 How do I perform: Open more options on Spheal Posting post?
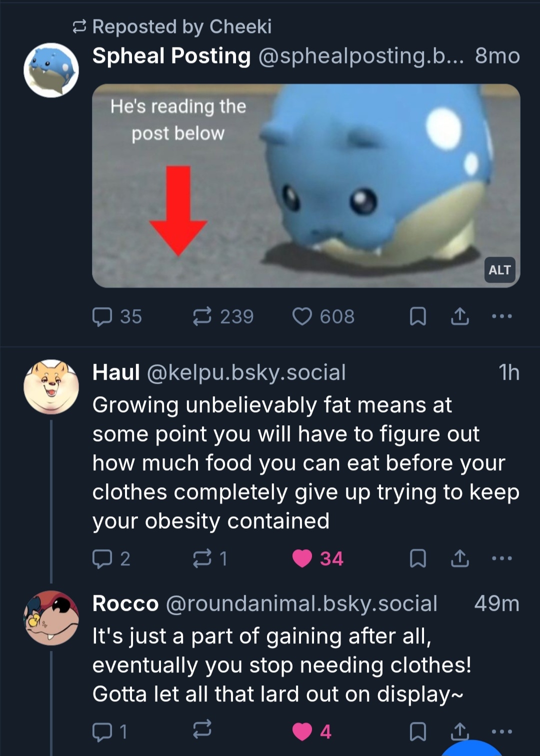[501, 316]
